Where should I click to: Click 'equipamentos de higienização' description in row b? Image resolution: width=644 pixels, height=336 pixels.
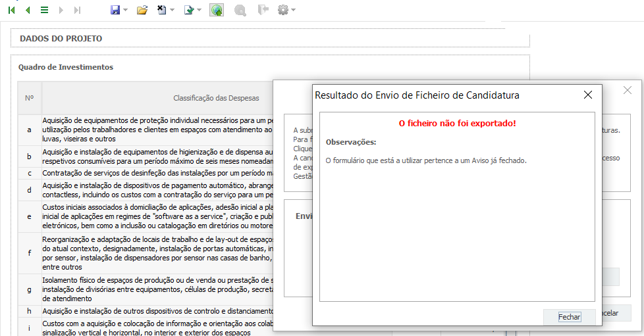(157, 156)
